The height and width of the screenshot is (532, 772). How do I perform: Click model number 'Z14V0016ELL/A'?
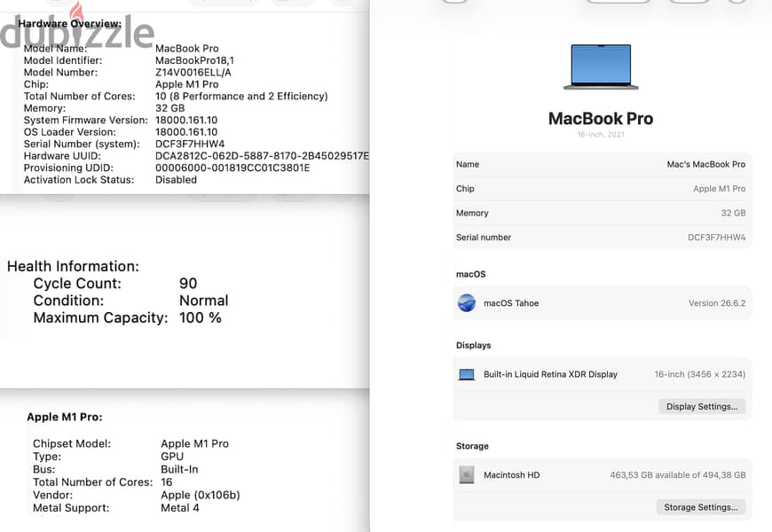point(193,73)
